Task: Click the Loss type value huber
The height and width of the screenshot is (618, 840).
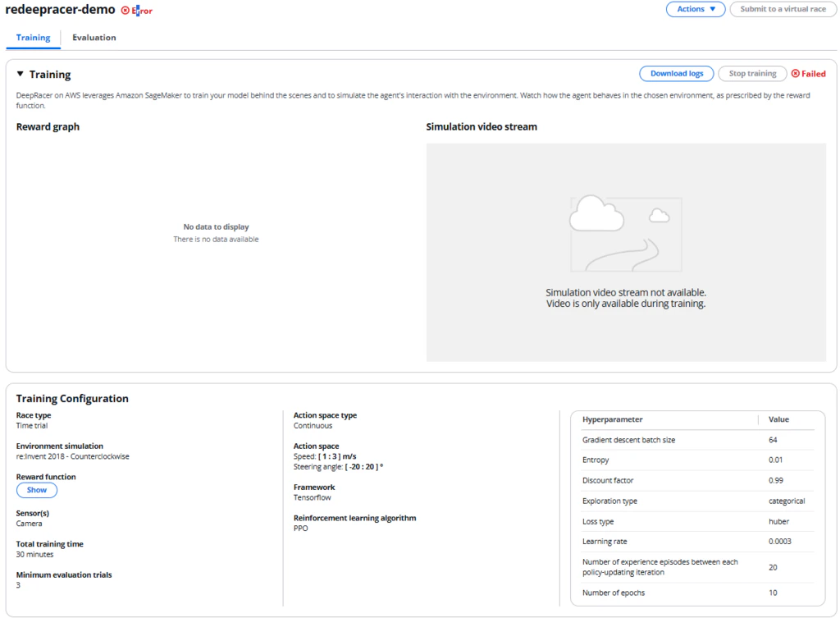Action: [x=779, y=521]
